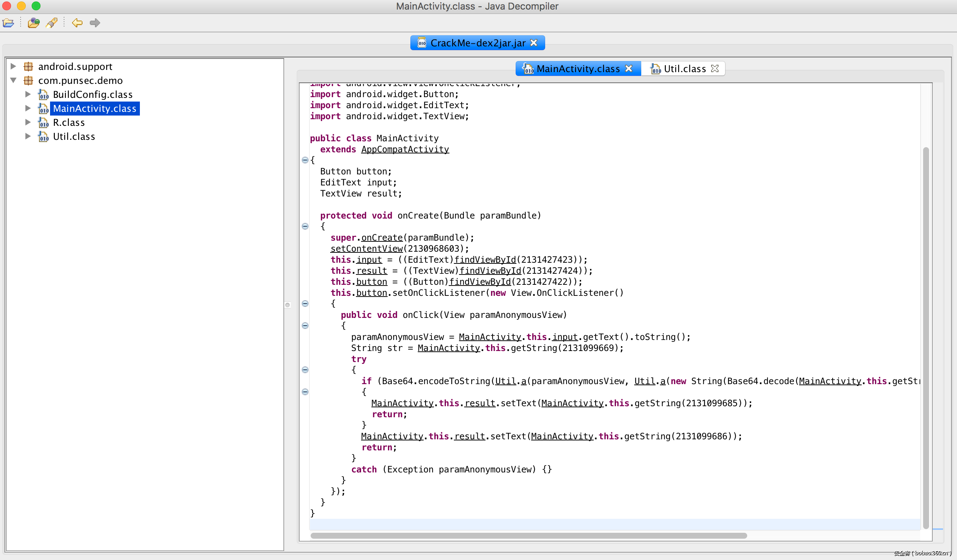Viewport: 957px width, 560px height.
Task: Click the Open Type toolbar icon
Action: click(x=33, y=23)
